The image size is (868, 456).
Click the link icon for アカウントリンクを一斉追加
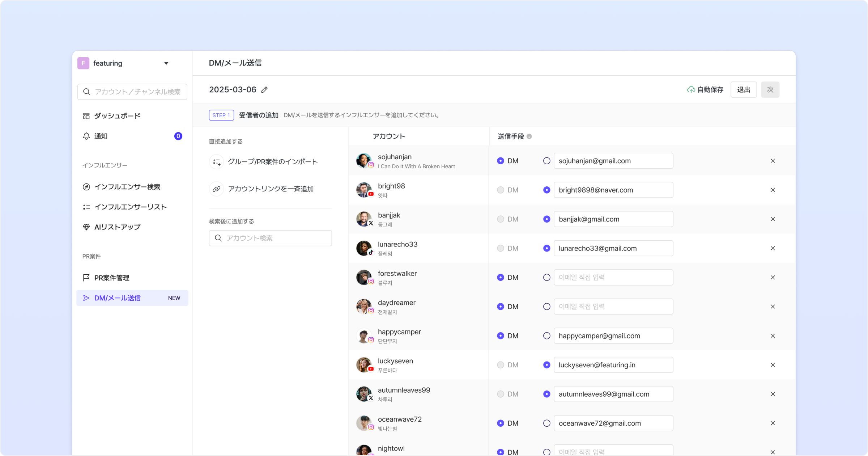click(x=216, y=189)
